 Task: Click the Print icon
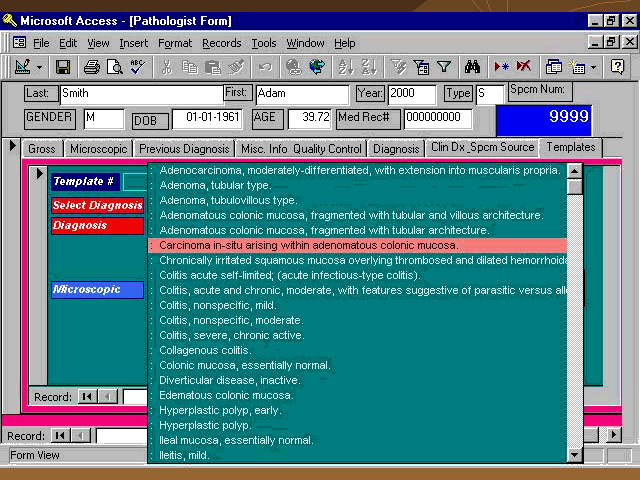92,67
